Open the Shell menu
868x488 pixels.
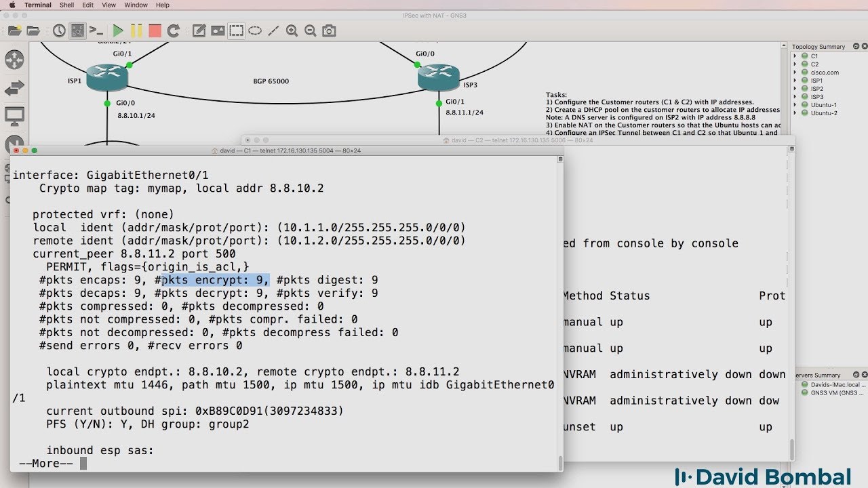pyautogui.click(x=66, y=5)
